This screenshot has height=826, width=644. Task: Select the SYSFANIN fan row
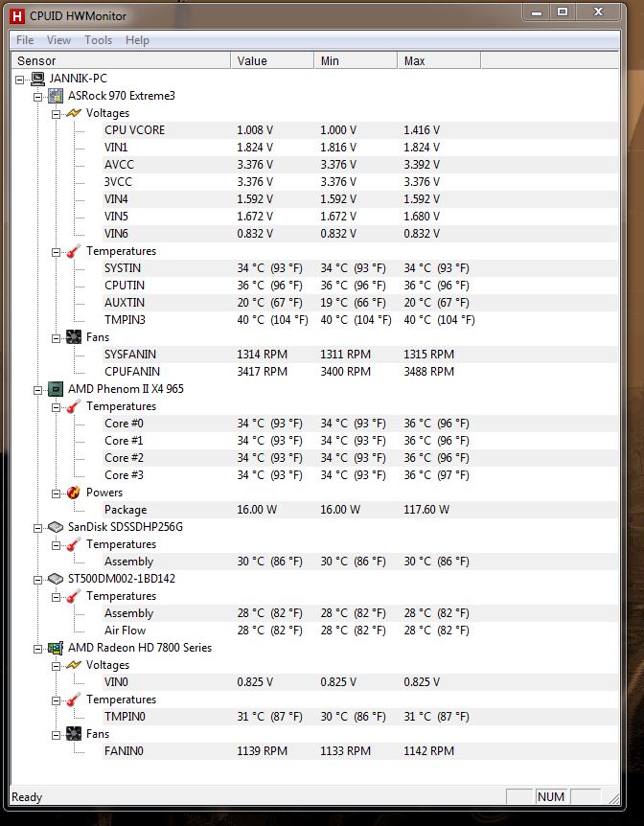coord(360,355)
